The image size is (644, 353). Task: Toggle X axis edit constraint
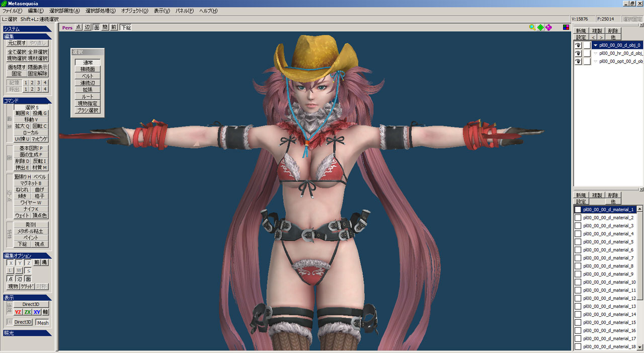coord(11,263)
